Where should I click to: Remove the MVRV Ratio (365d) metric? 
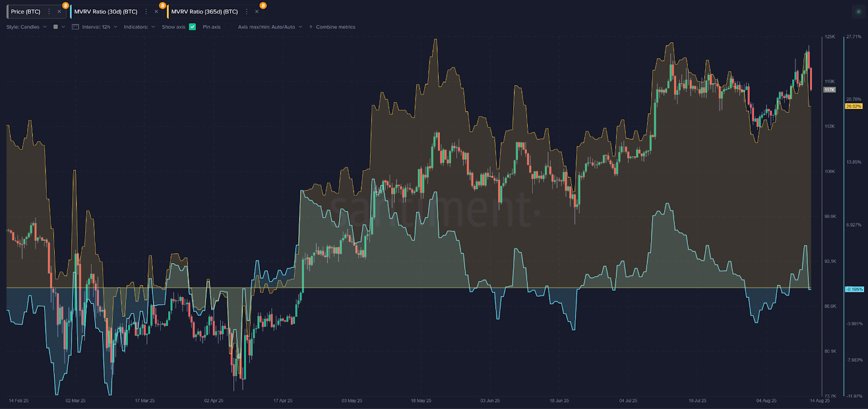(257, 11)
